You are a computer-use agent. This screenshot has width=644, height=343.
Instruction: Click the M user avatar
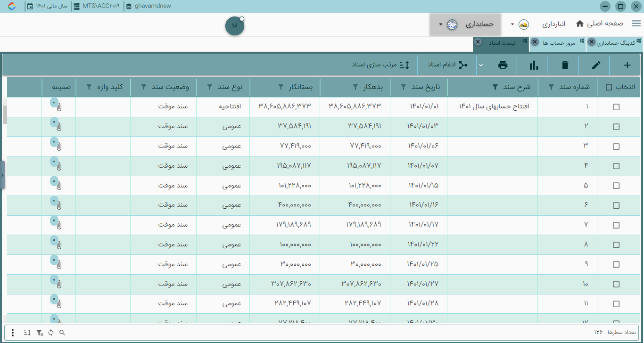(235, 25)
